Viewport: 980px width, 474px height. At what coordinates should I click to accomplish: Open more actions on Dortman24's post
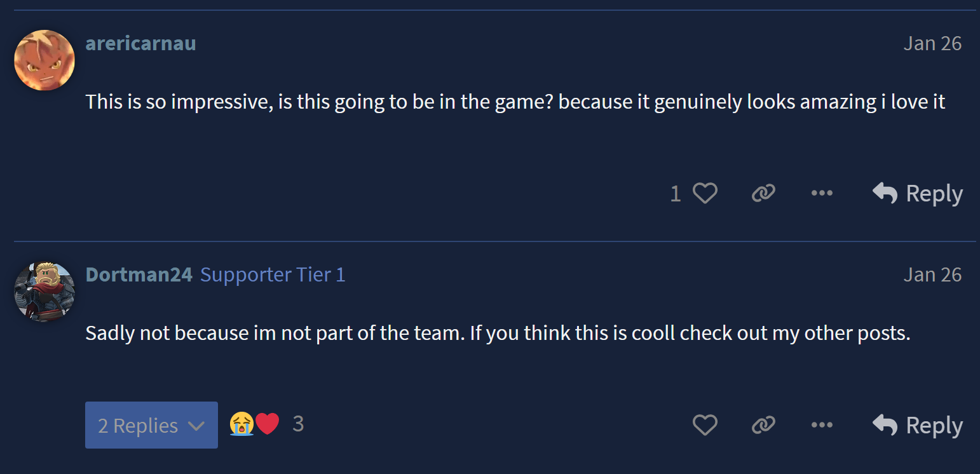click(x=822, y=425)
